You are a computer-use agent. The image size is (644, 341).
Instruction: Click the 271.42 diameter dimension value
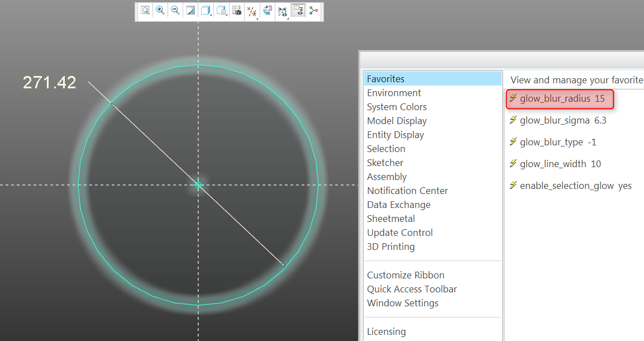point(49,83)
